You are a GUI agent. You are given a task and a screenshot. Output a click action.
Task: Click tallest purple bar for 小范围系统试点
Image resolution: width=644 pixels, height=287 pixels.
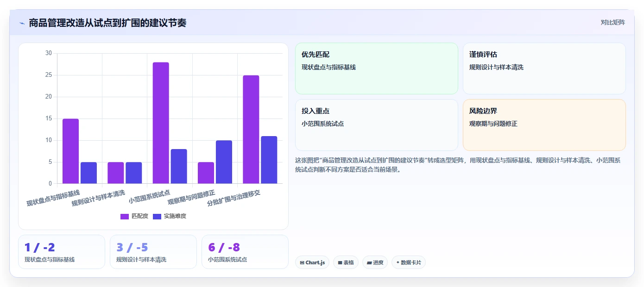[x=161, y=123]
